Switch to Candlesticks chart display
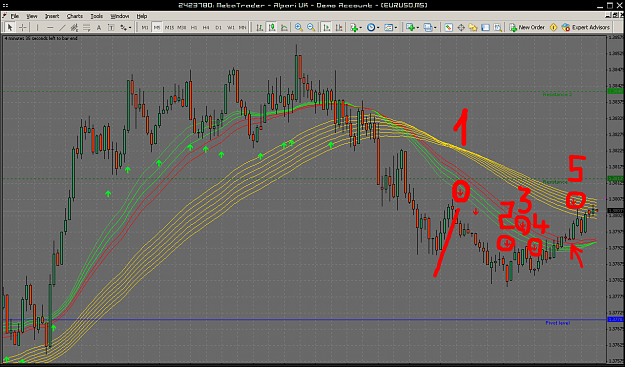625x367 pixels. click(x=272, y=27)
